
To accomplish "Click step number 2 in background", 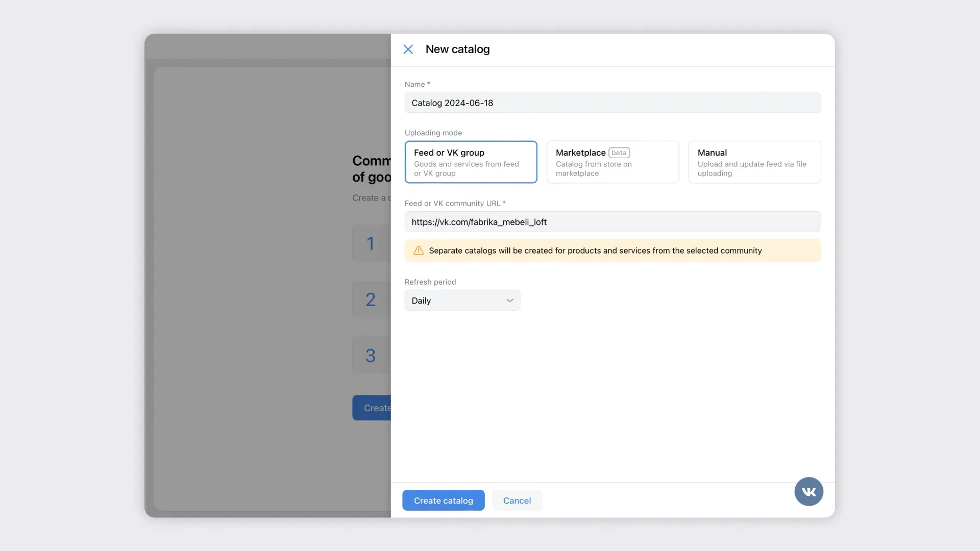I will [371, 299].
